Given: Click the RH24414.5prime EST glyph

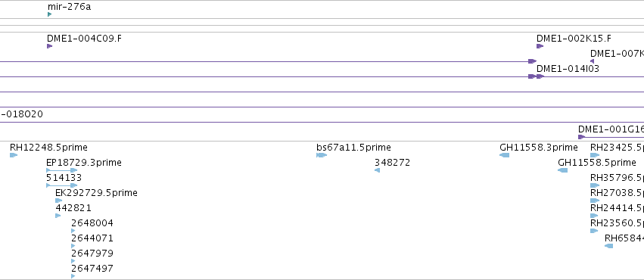Looking at the screenshot, I should coord(594,216).
